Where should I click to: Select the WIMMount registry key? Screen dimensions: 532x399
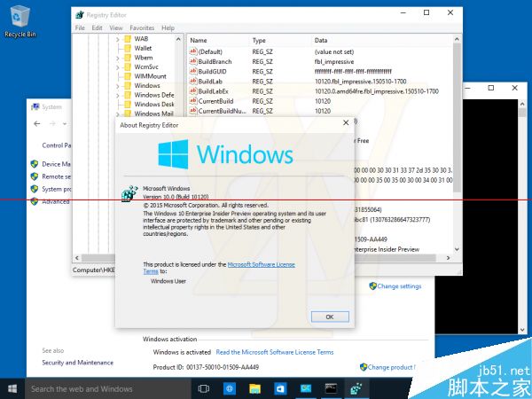click(150, 76)
